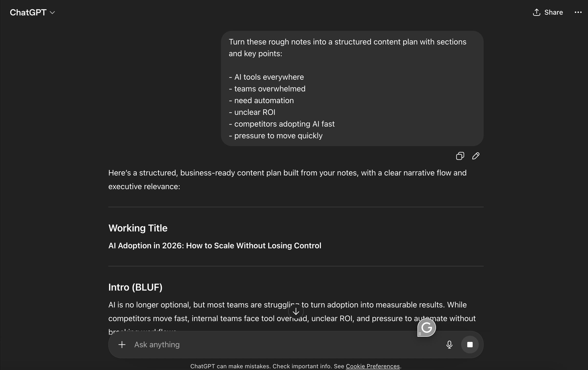Open the three-dot more options menu

click(578, 12)
